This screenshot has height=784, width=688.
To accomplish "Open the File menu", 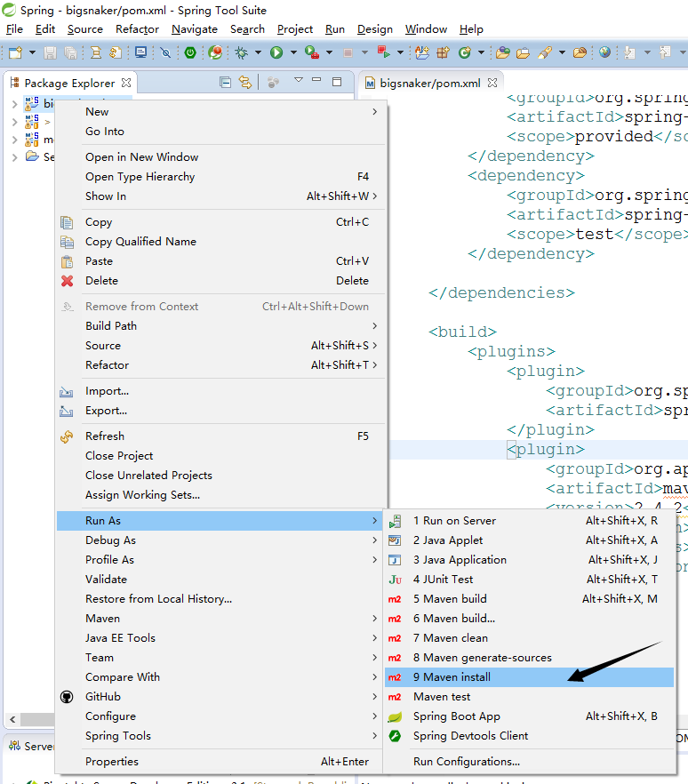I will point(14,29).
